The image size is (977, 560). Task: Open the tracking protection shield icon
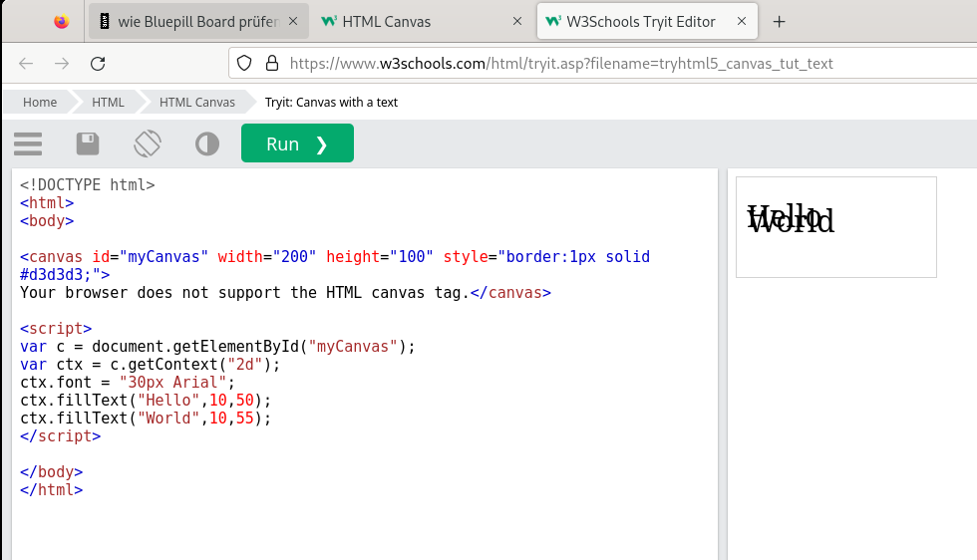pos(244,64)
